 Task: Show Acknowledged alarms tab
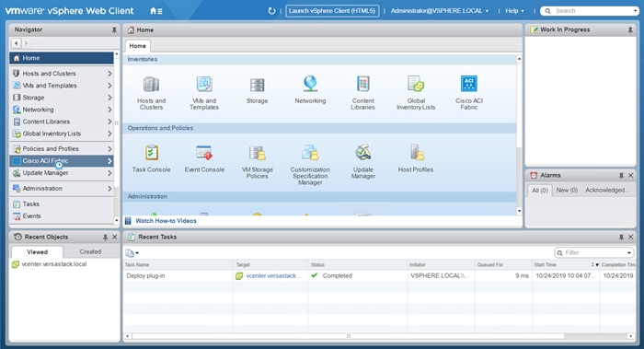[606, 191]
